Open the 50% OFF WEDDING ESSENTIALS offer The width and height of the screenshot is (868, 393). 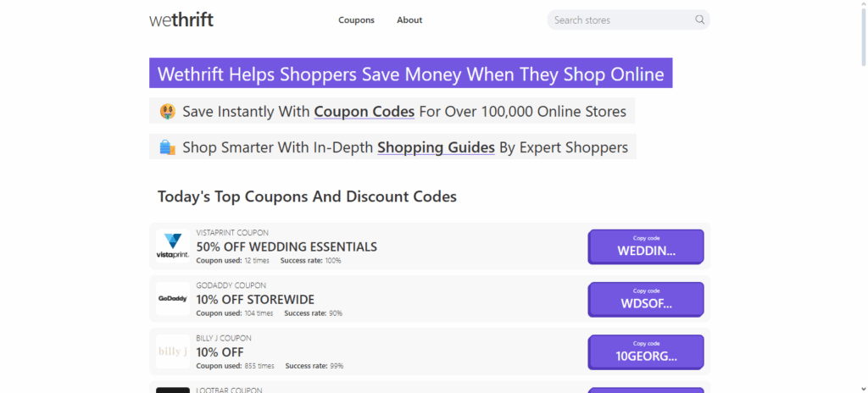pos(287,246)
